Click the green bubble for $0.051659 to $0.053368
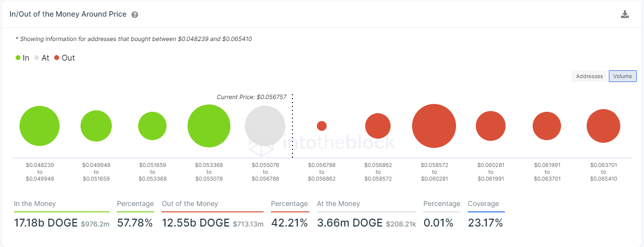 pyautogui.click(x=152, y=126)
